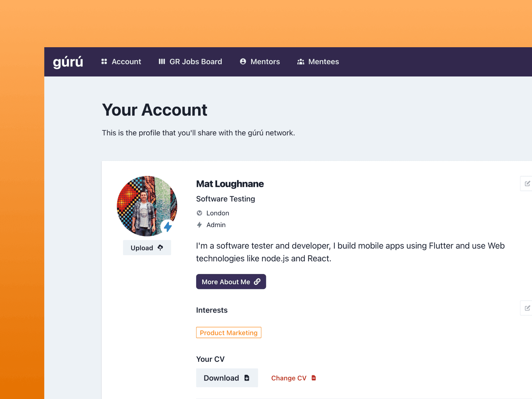Open the Account menu item
Screen dimensions: 532x399
coord(126,62)
